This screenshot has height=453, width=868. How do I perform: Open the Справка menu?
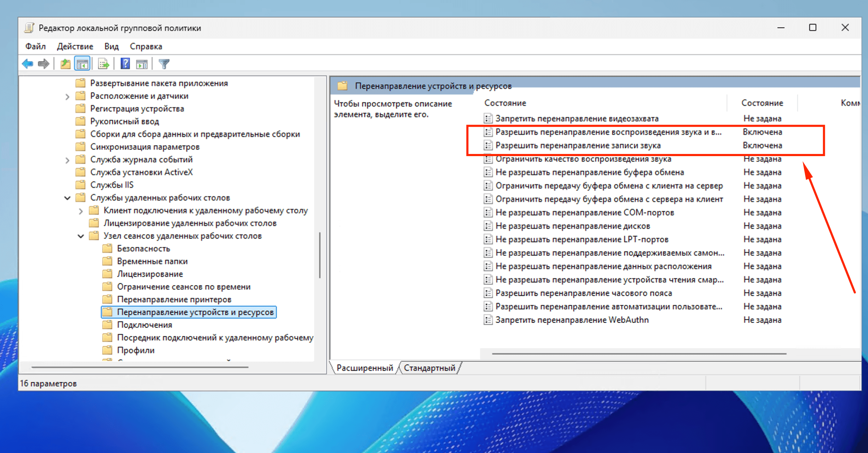(146, 46)
